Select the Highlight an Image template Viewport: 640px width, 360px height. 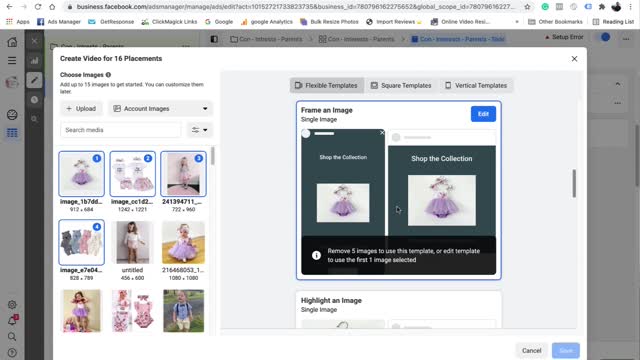399,309
